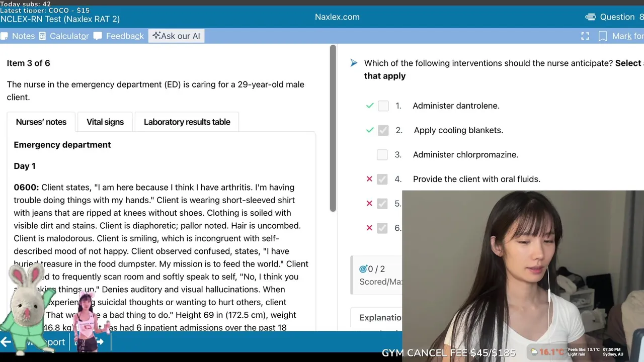
Task: Click 'Apply cooling blankets.' answer text
Action: 458,130
